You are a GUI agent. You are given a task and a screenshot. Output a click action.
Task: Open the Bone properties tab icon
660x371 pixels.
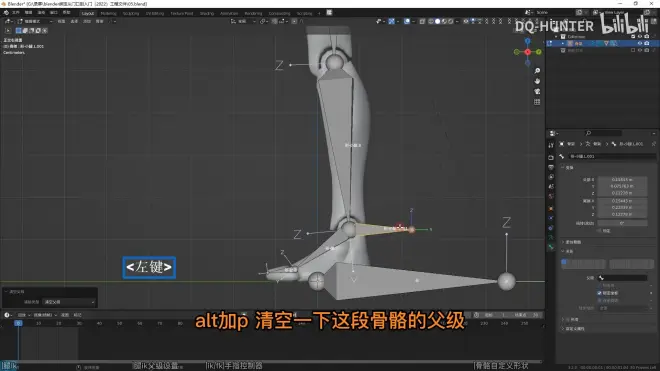(551, 248)
